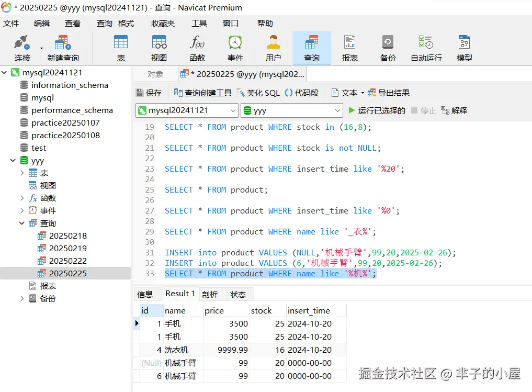
Task: Open the 用户 users toolbar icon
Action: [x=273, y=48]
